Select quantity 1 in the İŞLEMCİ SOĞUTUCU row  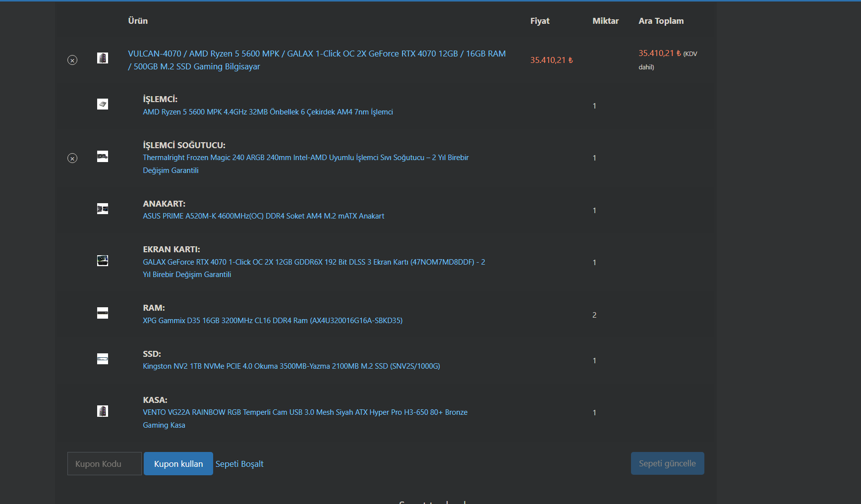pos(594,158)
